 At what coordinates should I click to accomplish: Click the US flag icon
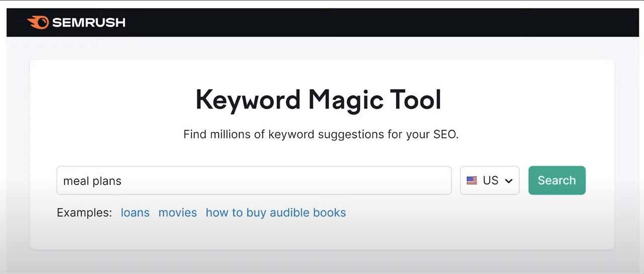[x=471, y=180]
